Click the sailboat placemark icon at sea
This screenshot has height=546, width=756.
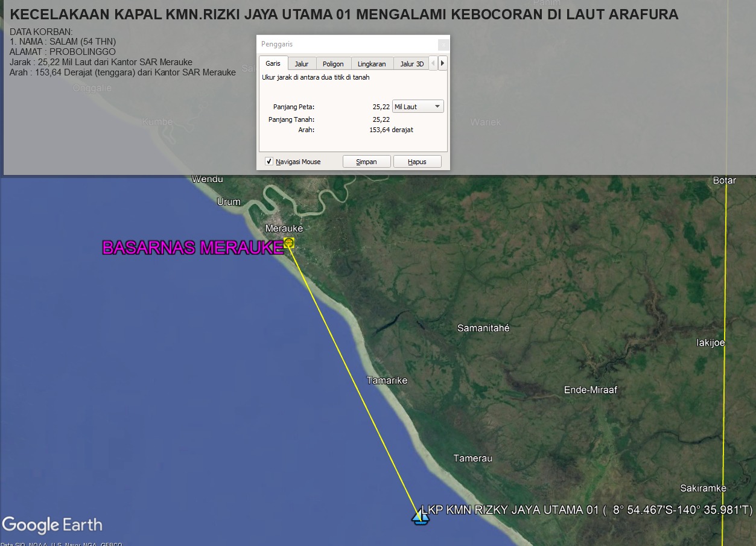[421, 516]
